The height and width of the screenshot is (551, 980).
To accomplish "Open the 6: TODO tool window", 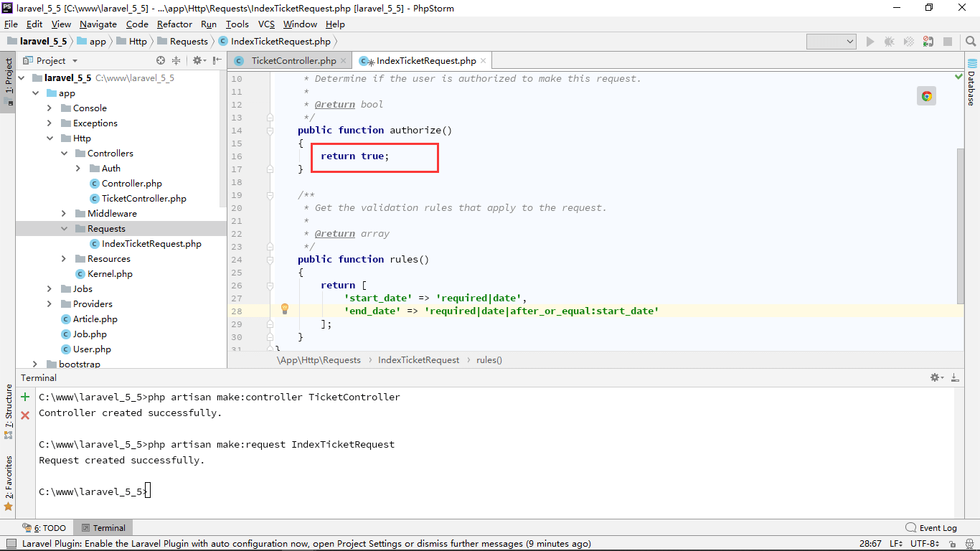I will tap(44, 527).
